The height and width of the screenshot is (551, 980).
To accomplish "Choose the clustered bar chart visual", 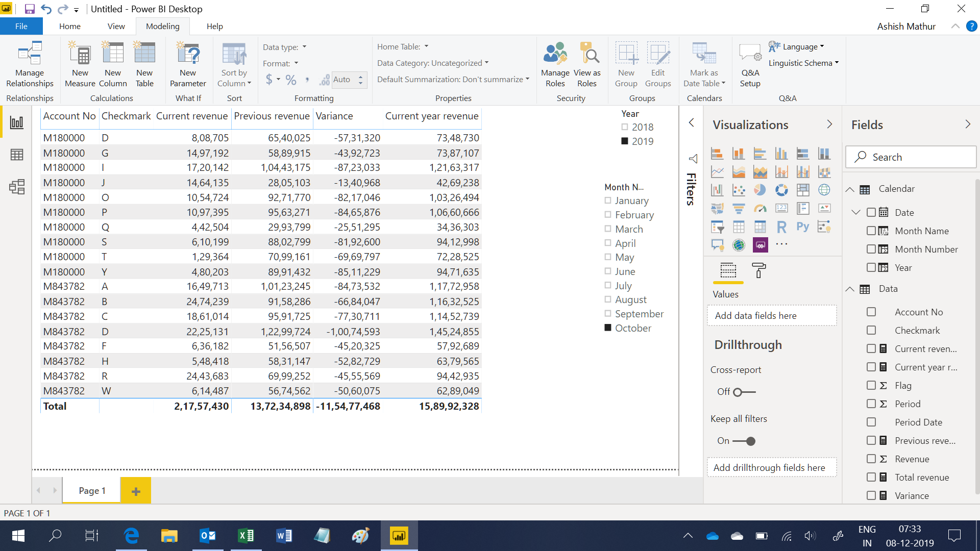I will tap(760, 154).
